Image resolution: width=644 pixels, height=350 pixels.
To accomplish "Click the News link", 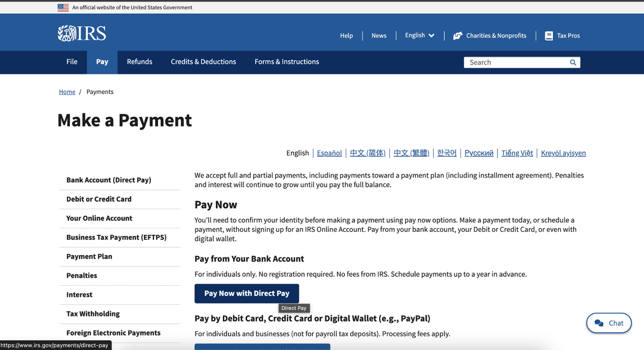I will (379, 35).
